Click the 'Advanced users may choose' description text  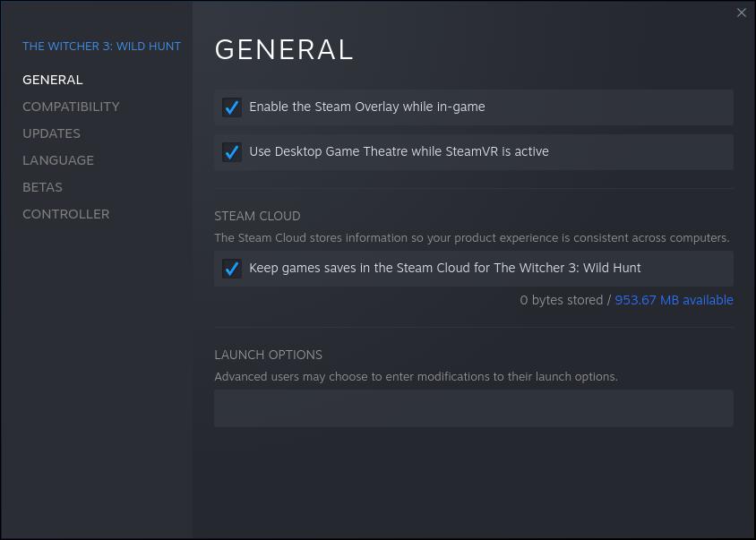[417, 376]
